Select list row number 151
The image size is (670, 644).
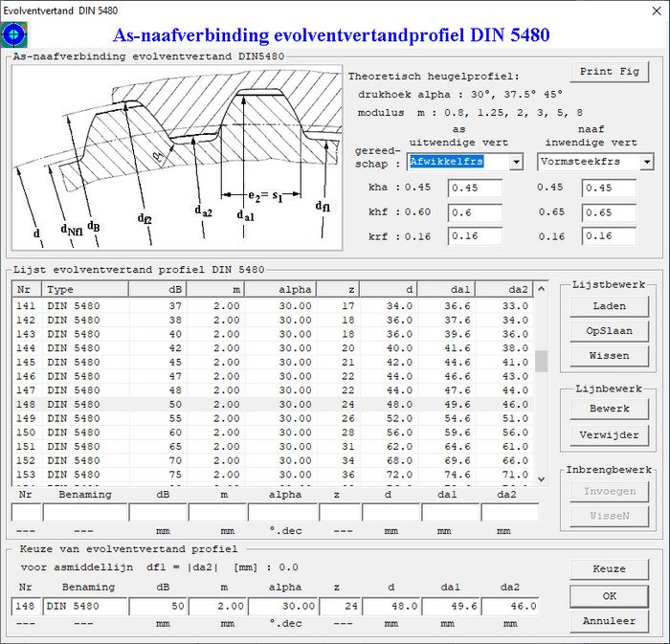(273, 447)
